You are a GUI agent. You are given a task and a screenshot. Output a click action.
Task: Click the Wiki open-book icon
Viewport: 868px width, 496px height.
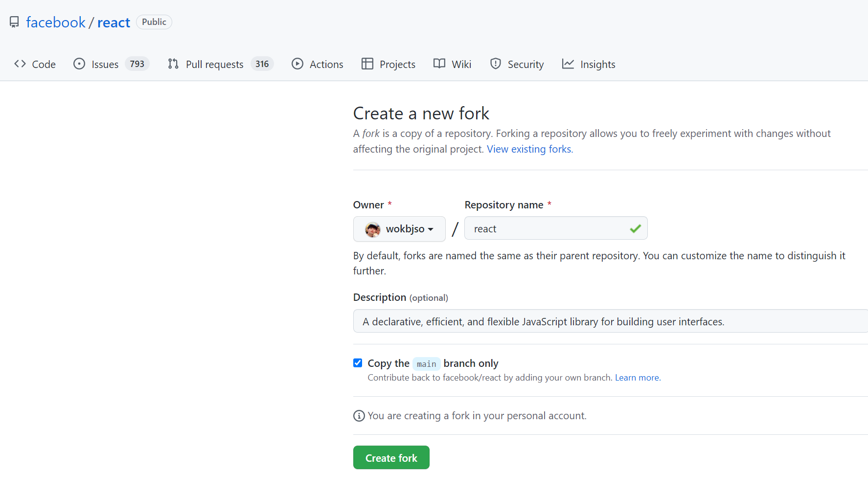(439, 64)
